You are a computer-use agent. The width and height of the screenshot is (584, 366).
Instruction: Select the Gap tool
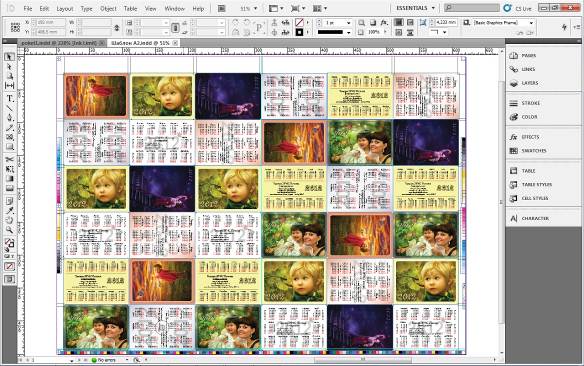pos(9,85)
